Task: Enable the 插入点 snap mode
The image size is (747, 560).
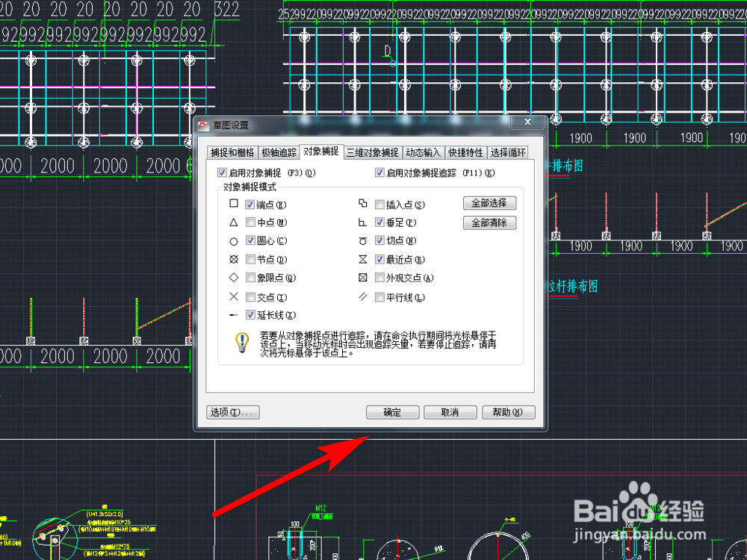Action: 379,205
